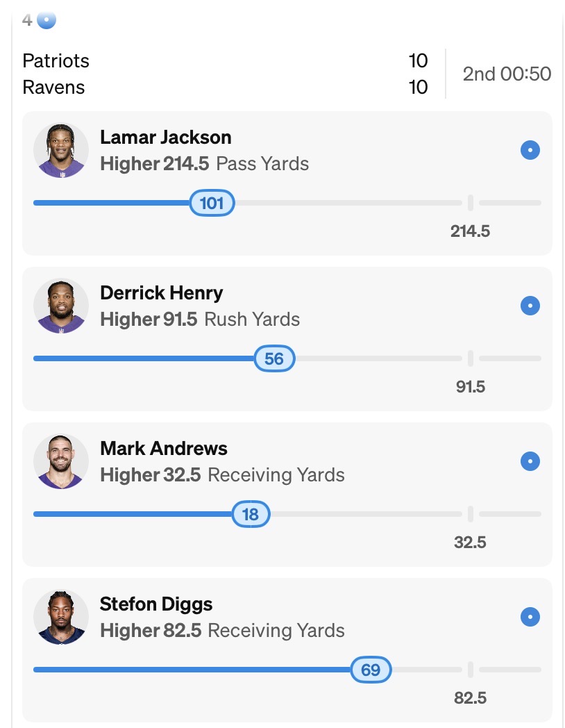Click the 2nd 00:50 game clock
This screenshot has width=565, height=728.
(507, 74)
